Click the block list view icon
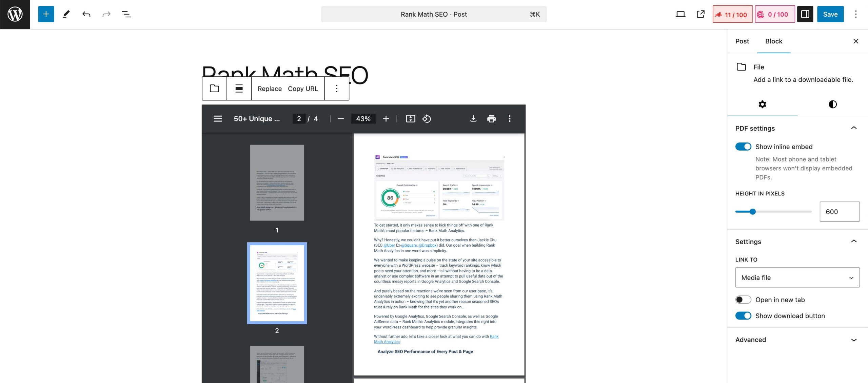 click(x=126, y=14)
